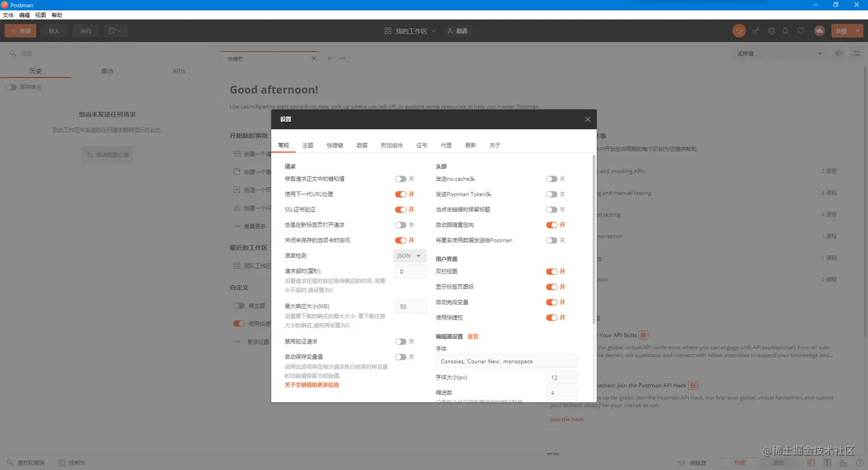Image resolution: width=868 pixels, height=470 pixels.
Task: Enable 禁用验证请求 switch
Action: click(x=401, y=341)
